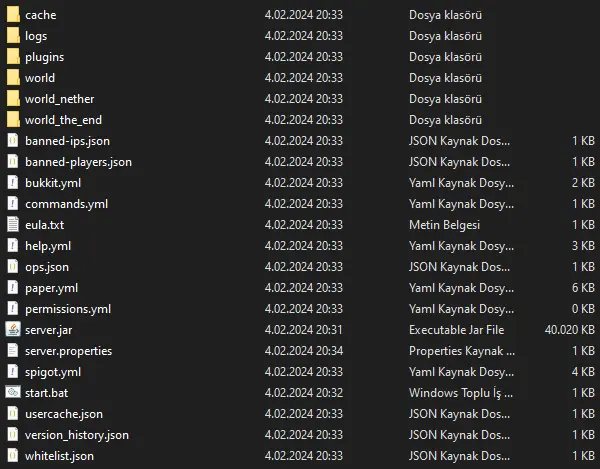Click the spigot.yml file icon

coord(13,372)
